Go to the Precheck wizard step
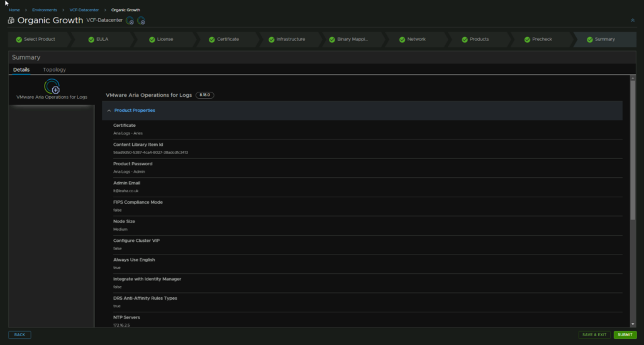Image resolution: width=644 pixels, height=345 pixels. click(x=541, y=40)
